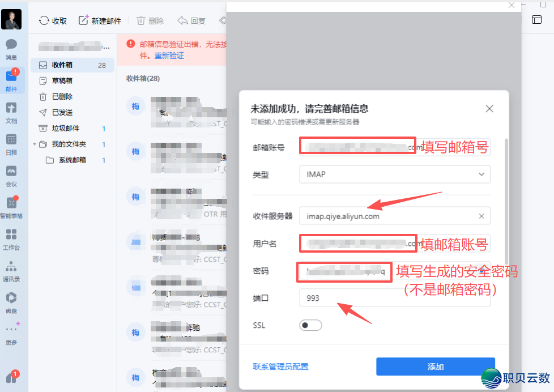Open 联系管理员配置 link
Image resolution: width=554 pixels, height=392 pixels.
tap(280, 367)
